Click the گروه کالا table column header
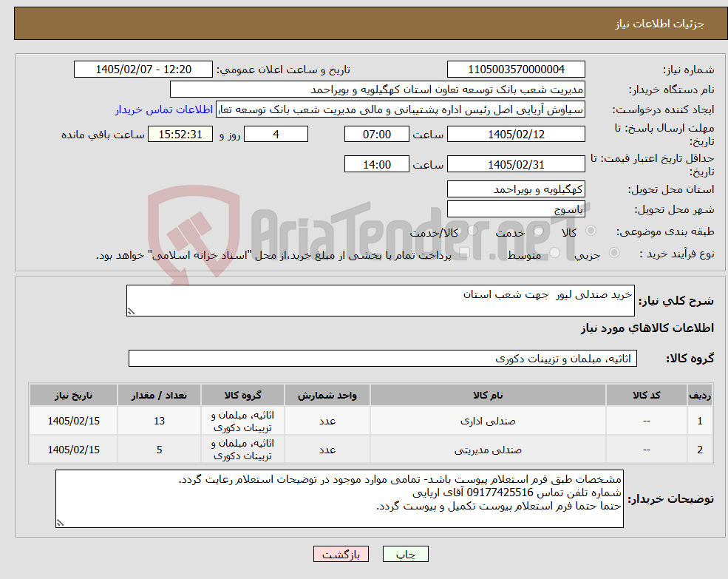Screen dimensions: 728x579 (242, 395)
